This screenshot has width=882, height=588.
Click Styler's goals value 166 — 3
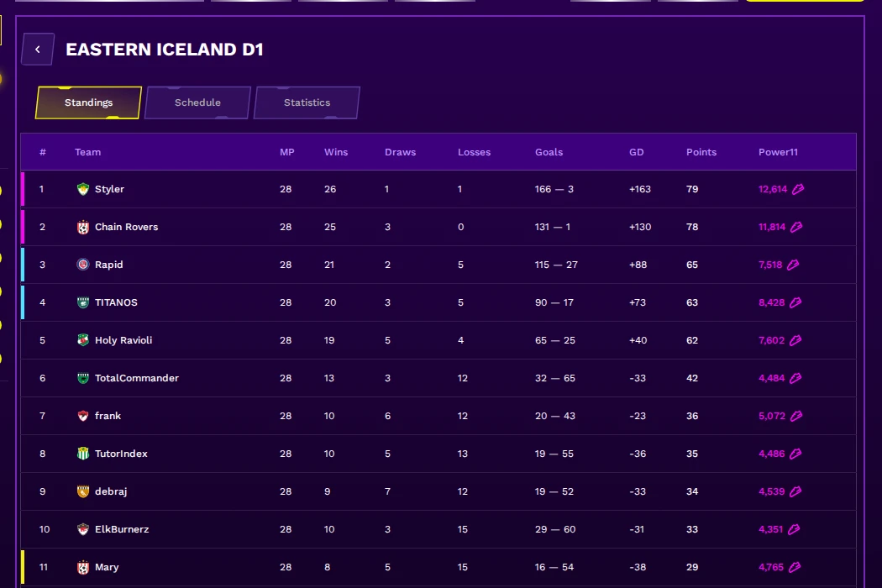coord(554,189)
